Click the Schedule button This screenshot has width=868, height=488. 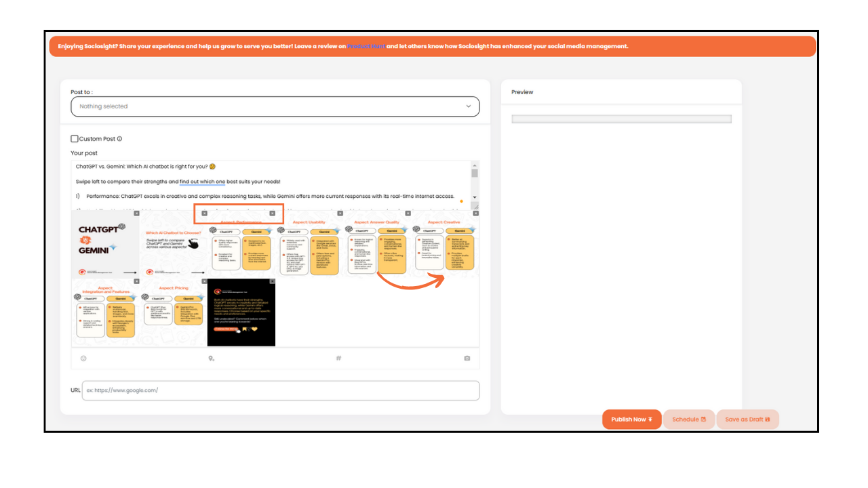tap(689, 420)
